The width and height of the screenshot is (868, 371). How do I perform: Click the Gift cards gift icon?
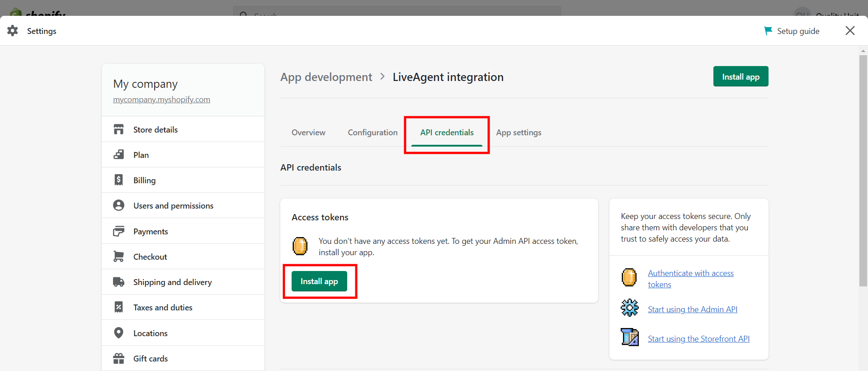(x=118, y=358)
